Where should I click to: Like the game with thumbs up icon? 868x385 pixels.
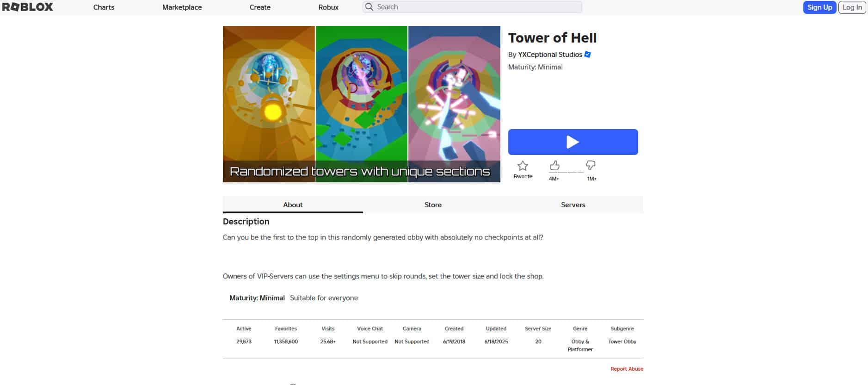pyautogui.click(x=554, y=166)
